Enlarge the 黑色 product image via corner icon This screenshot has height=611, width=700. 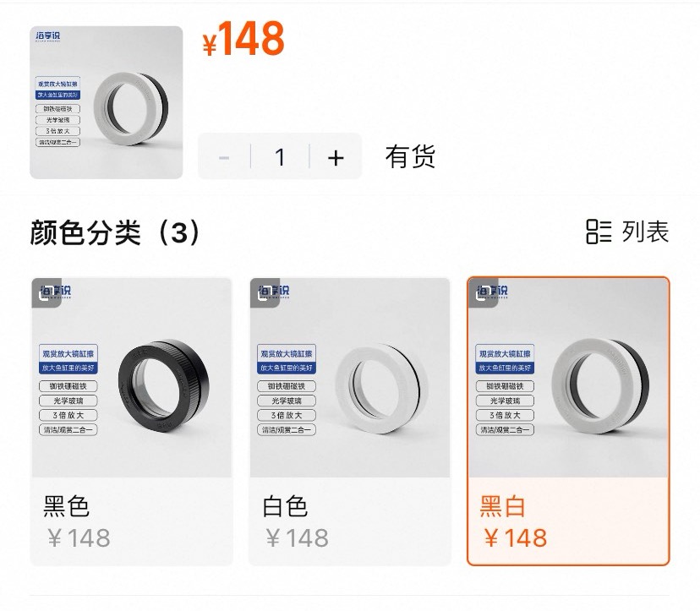pyautogui.click(x=46, y=292)
